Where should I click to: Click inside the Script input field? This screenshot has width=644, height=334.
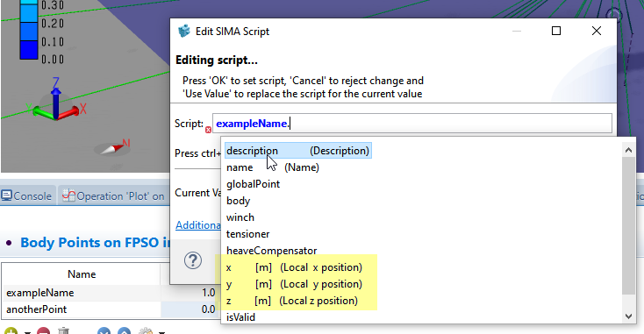(x=412, y=123)
